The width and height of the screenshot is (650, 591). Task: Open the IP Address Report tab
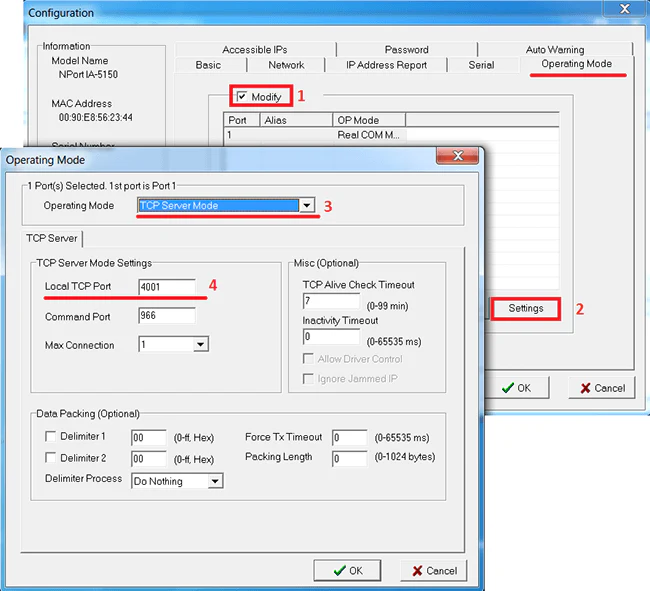click(x=386, y=65)
